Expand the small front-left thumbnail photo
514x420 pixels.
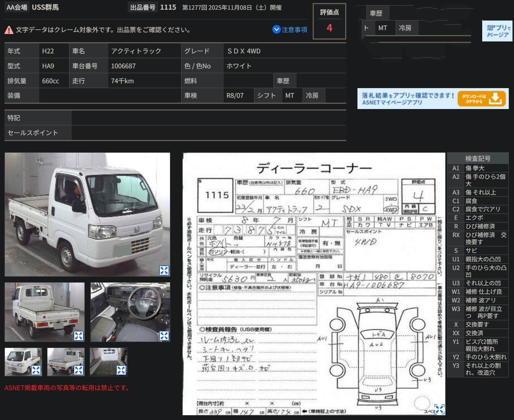pos(35,370)
